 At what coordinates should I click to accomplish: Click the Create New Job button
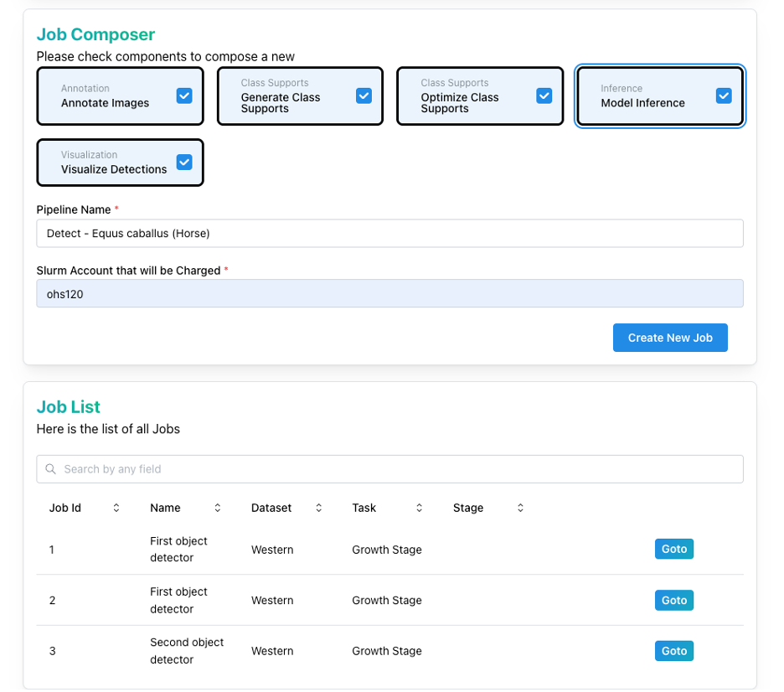(x=670, y=338)
